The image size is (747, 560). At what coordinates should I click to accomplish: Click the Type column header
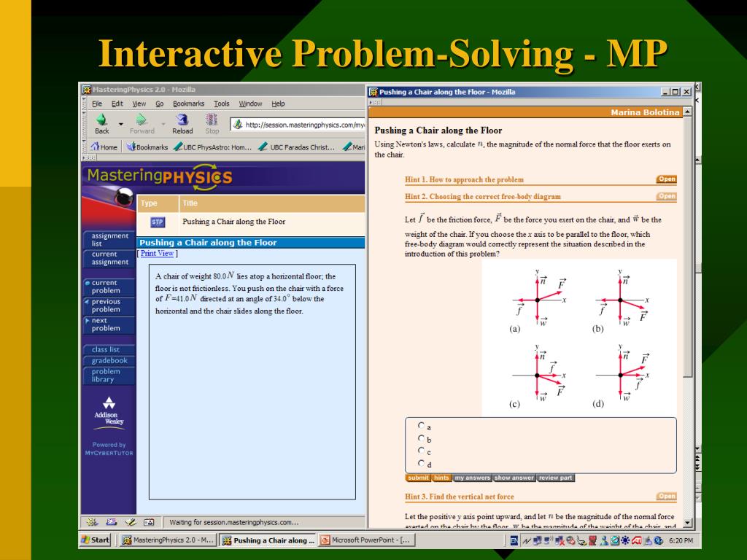click(x=158, y=203)
